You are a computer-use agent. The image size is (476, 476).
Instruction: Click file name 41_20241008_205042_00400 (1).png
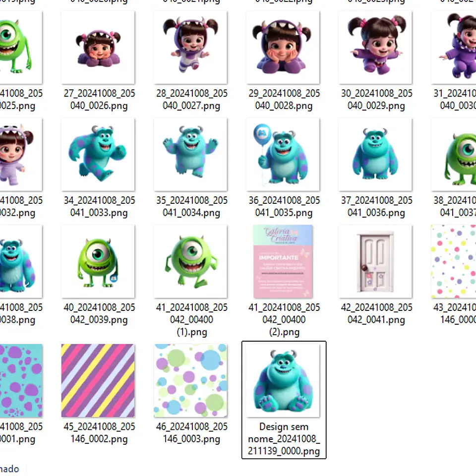tap(192, 320)
